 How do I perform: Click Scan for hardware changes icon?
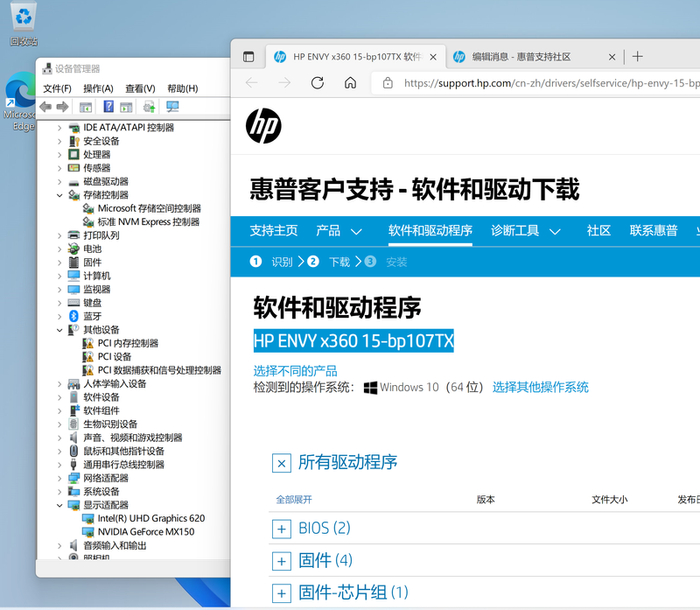pos(172,107)
